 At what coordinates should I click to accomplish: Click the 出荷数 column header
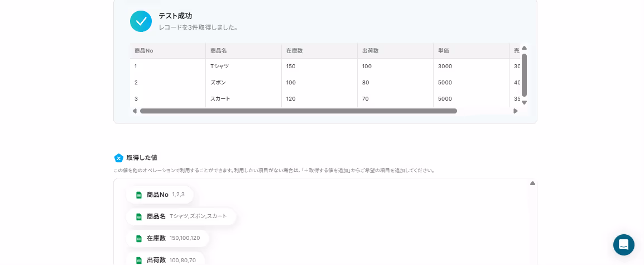click(395, 51)
